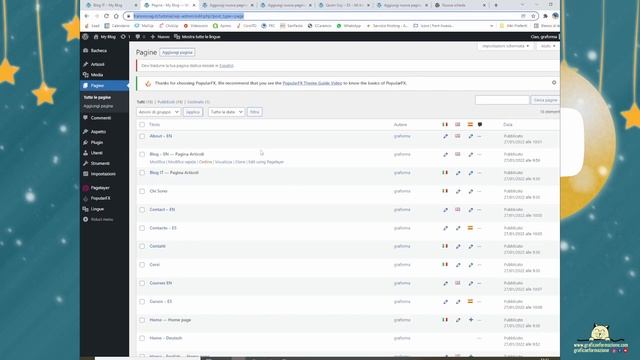Click the Filtra button

pyautogui.click(x=254, y=112)
